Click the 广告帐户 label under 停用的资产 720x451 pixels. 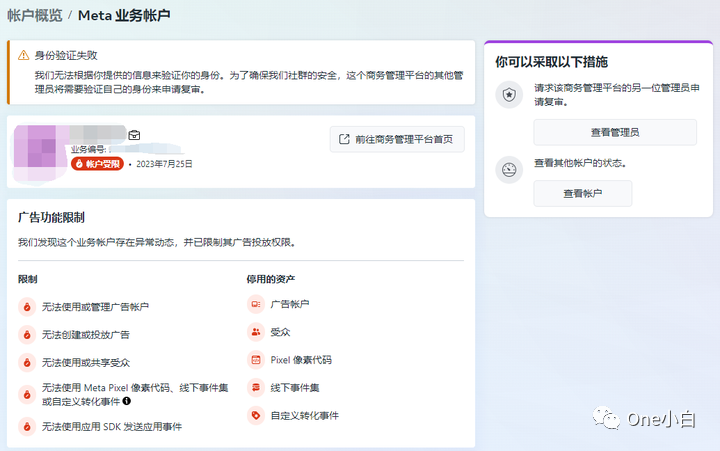[x=290, y=304]
